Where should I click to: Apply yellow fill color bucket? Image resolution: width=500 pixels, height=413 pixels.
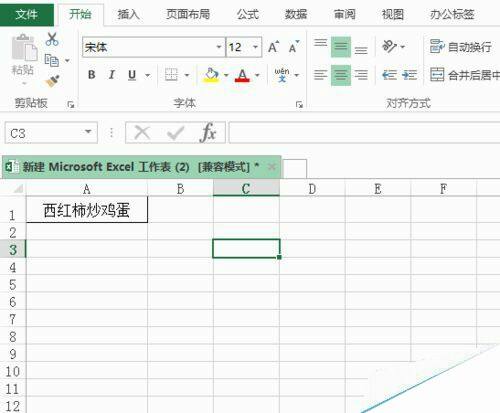click(211, 75)
